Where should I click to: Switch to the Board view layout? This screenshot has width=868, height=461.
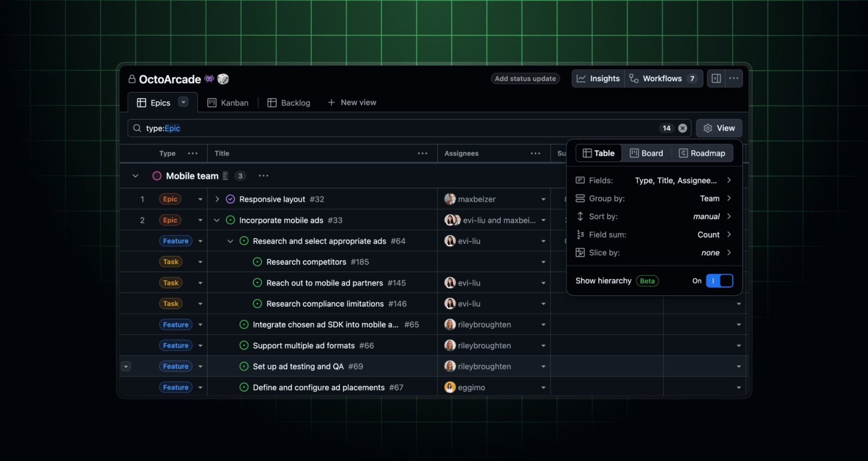point(647,153)
